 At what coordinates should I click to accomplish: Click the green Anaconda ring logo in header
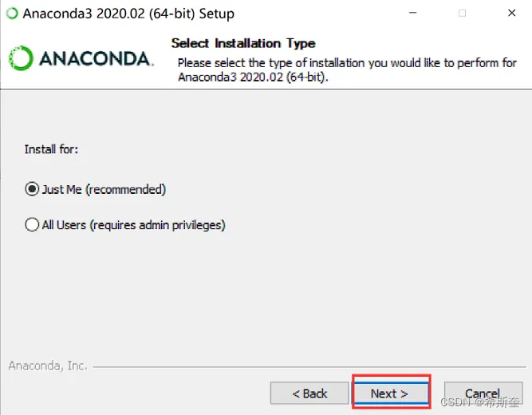pos(21,58)
